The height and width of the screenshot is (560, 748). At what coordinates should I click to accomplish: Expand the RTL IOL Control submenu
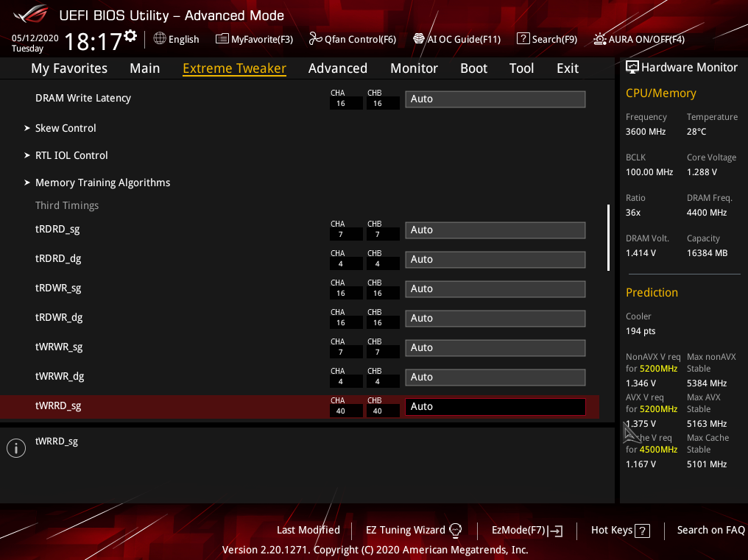coord(71,155)
